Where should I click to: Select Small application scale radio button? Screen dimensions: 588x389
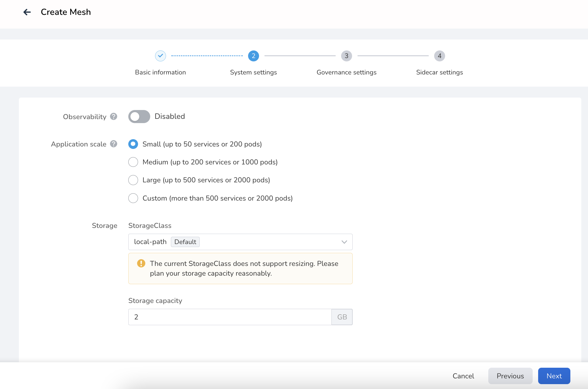[x=133, y=144]
